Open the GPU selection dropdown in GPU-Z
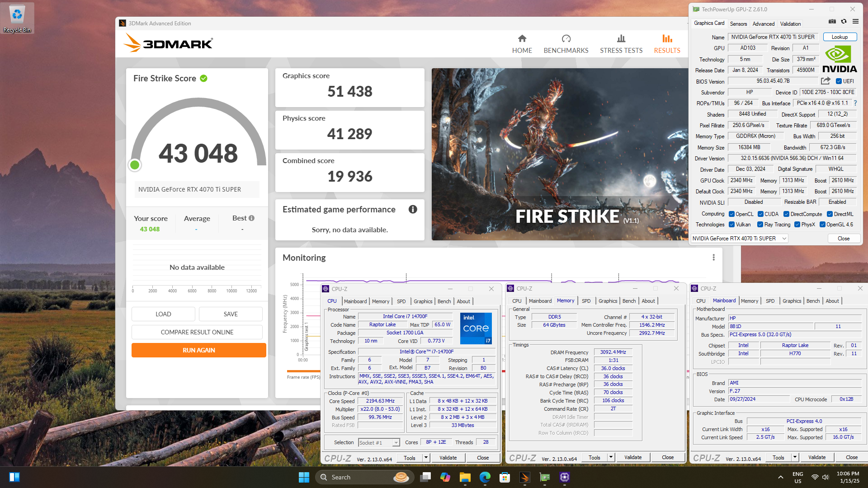Screen dimensions: 868x488 tap(740, 239)
